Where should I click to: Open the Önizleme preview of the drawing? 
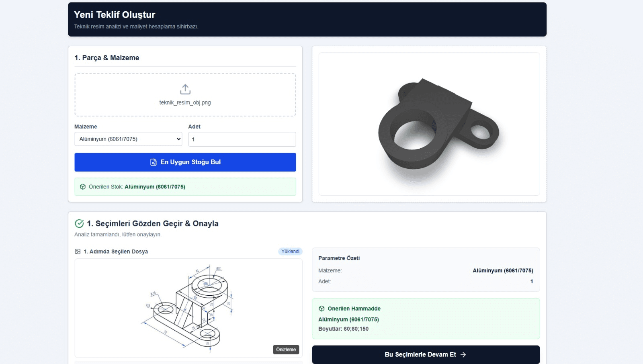tap(286, 350)
